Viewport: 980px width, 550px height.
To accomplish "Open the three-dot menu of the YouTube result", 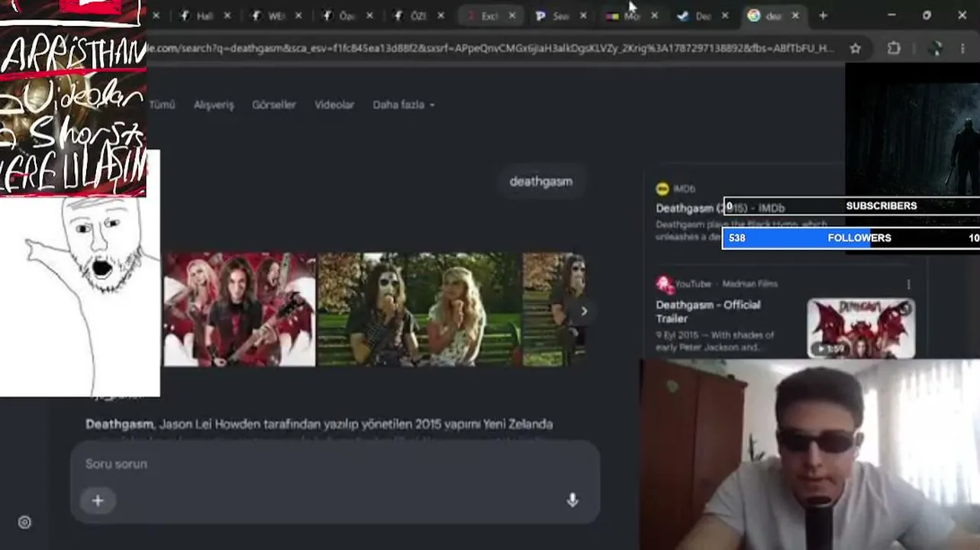I will click(908, 284).
